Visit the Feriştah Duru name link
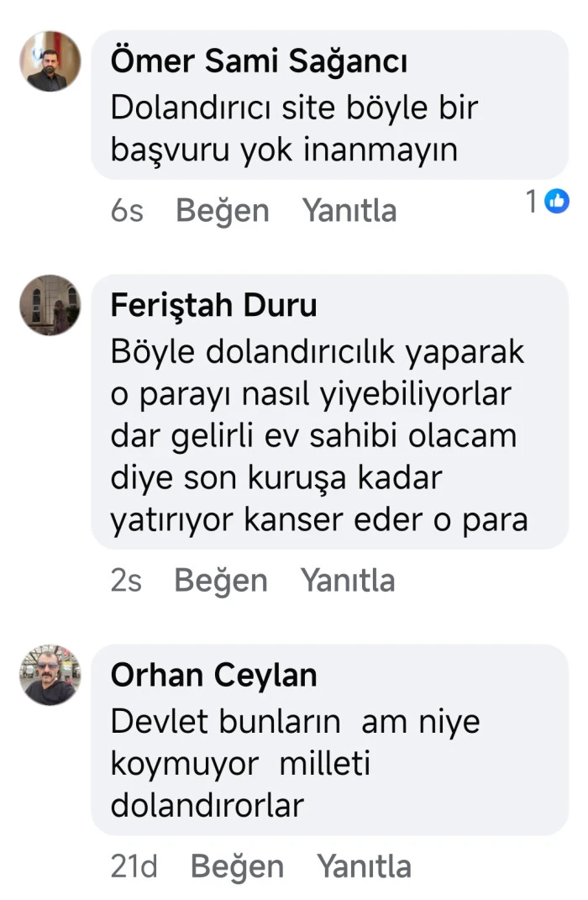This screenshot has width=588, height=900. point(213,305)
